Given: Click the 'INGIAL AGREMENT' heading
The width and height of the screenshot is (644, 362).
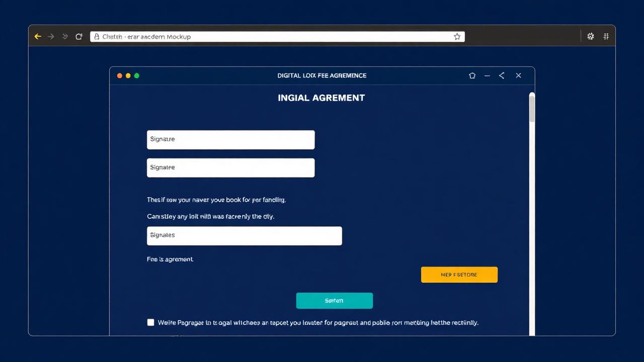Looking at the screenshot, I should pyautogui.click(x=321, y=98).
